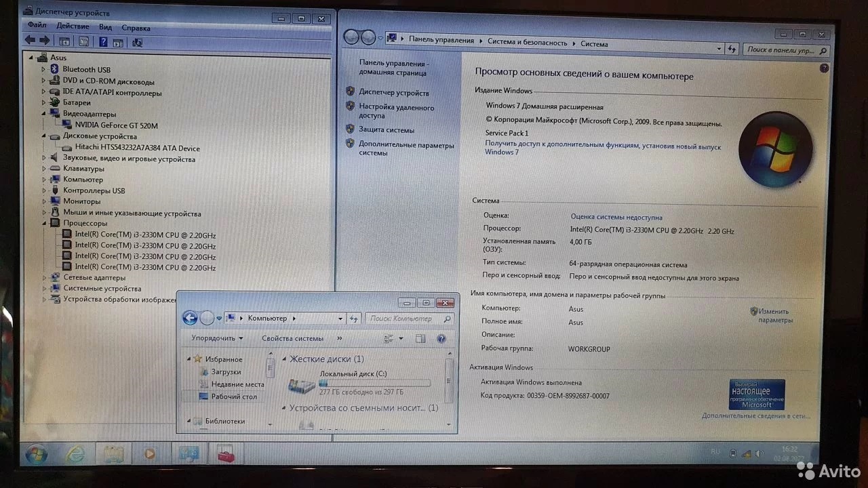Click Свойства системы in Explorer toolbar
The width and height of the screenshot is (868, 488).
pyautogui.click(x=292, y=338)
